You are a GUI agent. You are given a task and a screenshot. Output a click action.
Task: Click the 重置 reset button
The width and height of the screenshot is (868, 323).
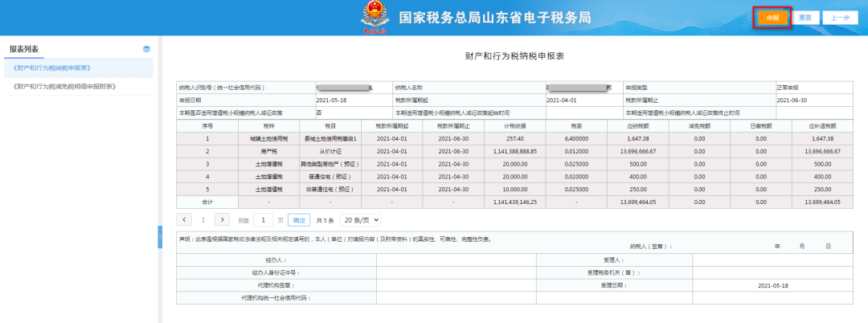[805, 18]
